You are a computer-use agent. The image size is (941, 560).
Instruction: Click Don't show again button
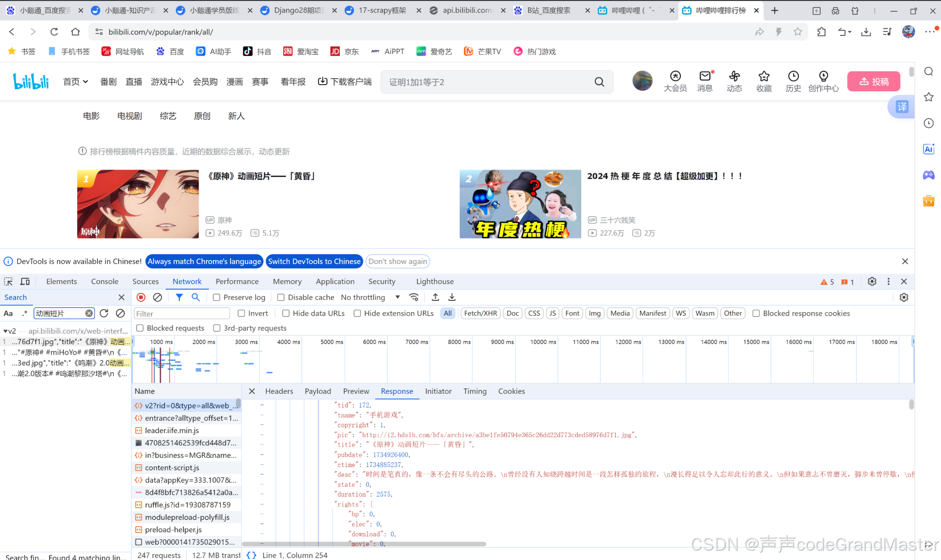click(x=398, y=262)
